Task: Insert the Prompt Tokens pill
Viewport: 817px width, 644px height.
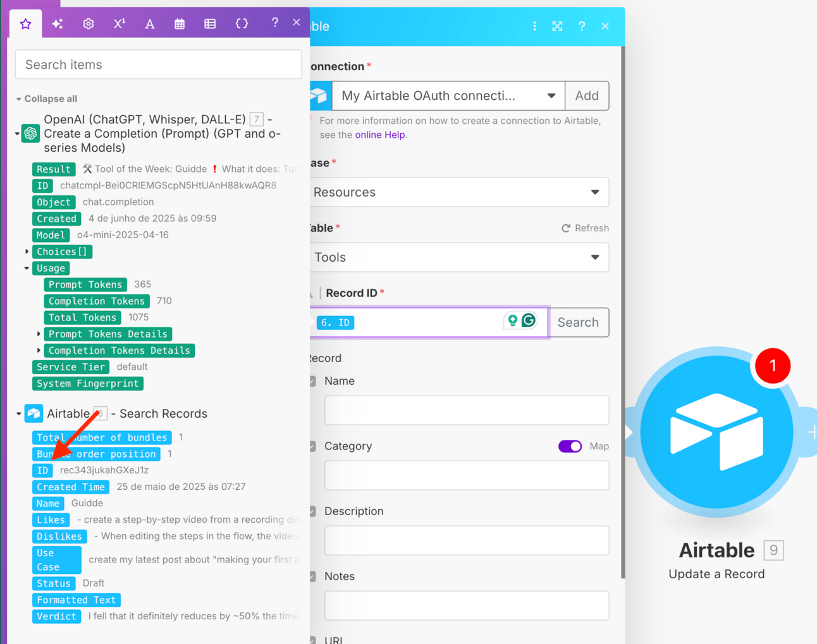Action: pos(85,284)
